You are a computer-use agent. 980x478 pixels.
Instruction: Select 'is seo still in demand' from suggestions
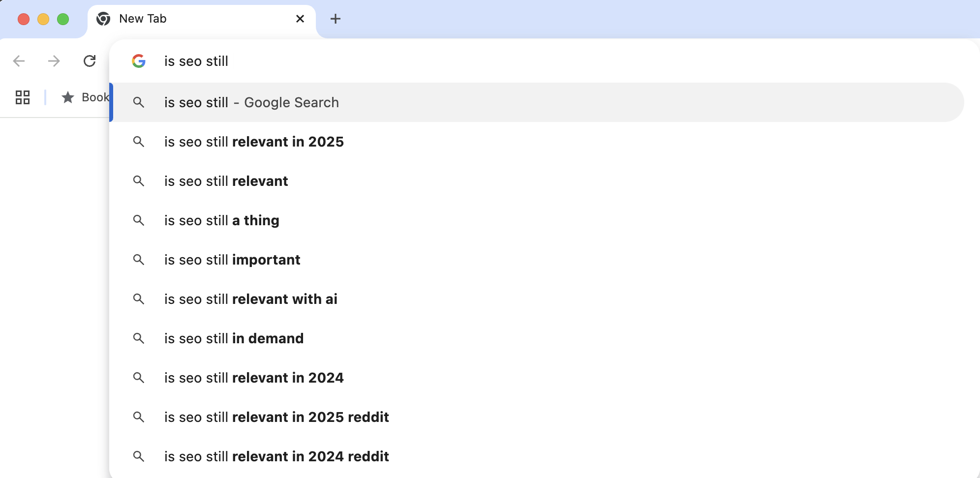[234, 338]
